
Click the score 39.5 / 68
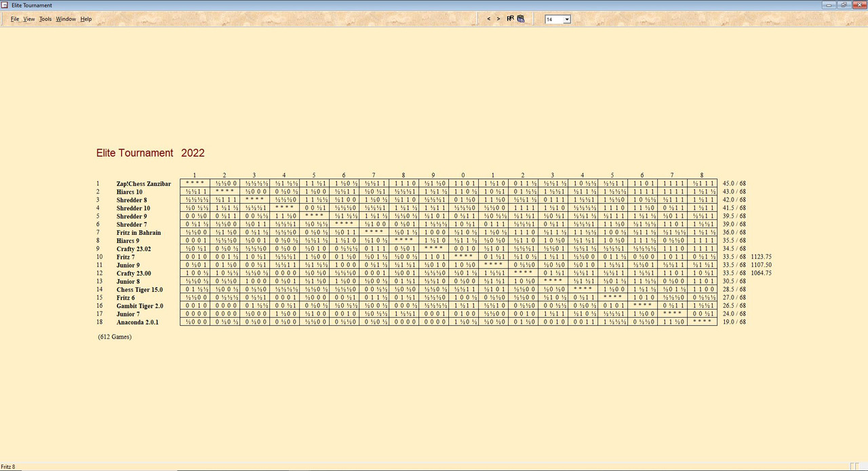pos(734,216)
